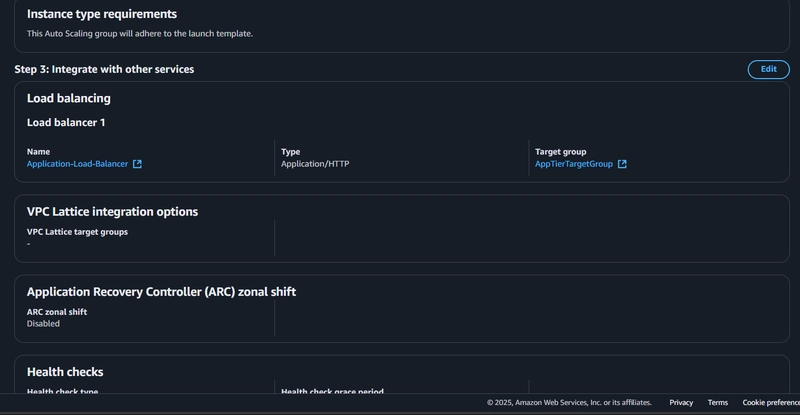
Task: Open the AppTierTargetGroup link
Action: [573, 164]
